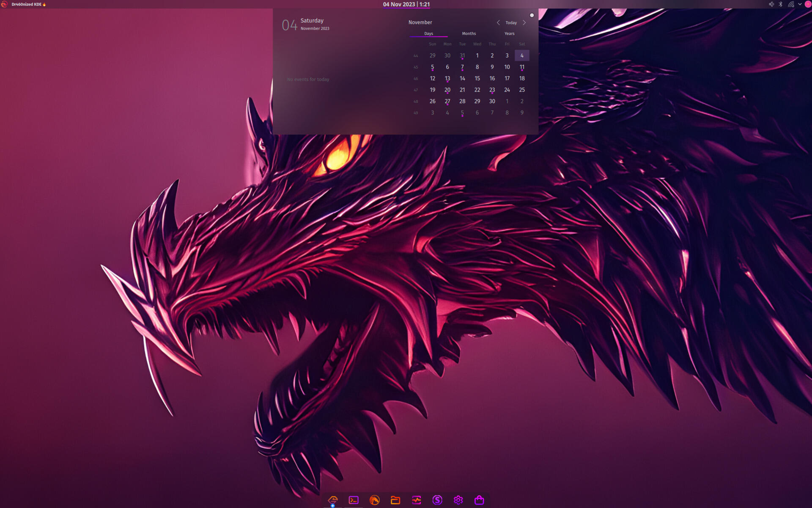Open the volume control in tray
Viewport: 812px width, 508px height.
[771, 4]
